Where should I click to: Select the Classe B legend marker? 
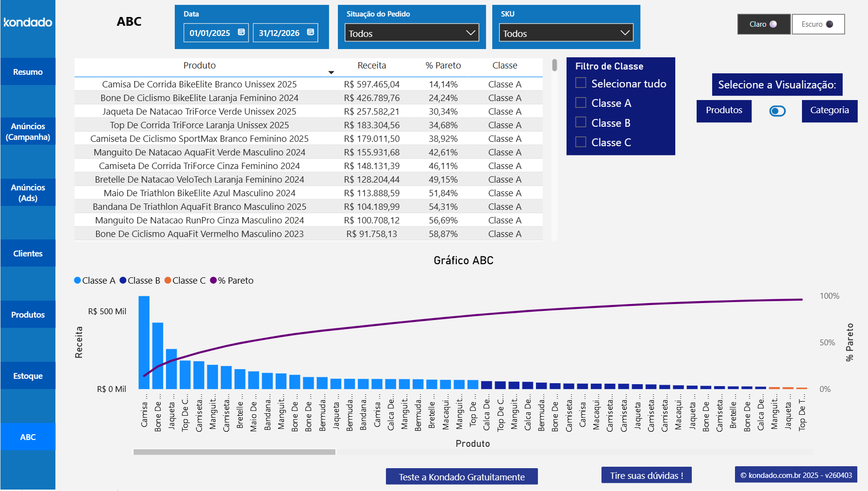coord(122,280)
